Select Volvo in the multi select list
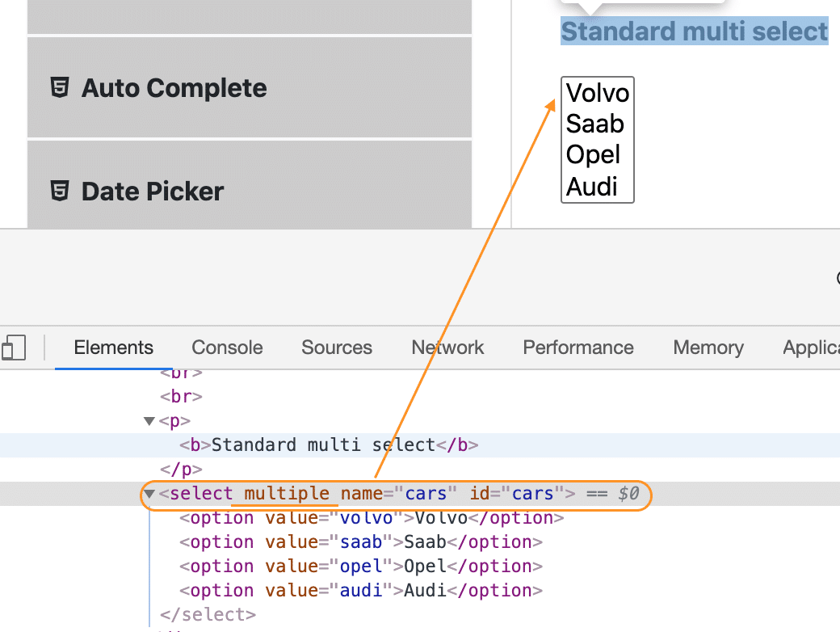 pos(596,93)
